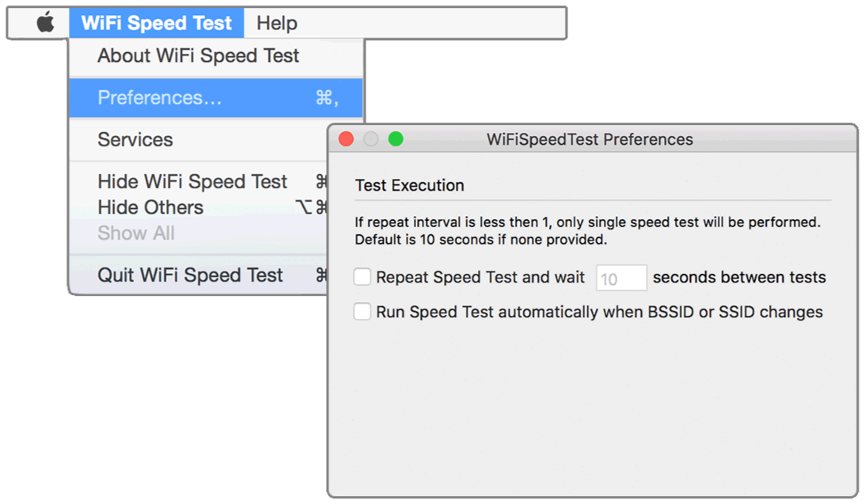Expand the Services submenu item
The image size is (865, 504).
135,140
